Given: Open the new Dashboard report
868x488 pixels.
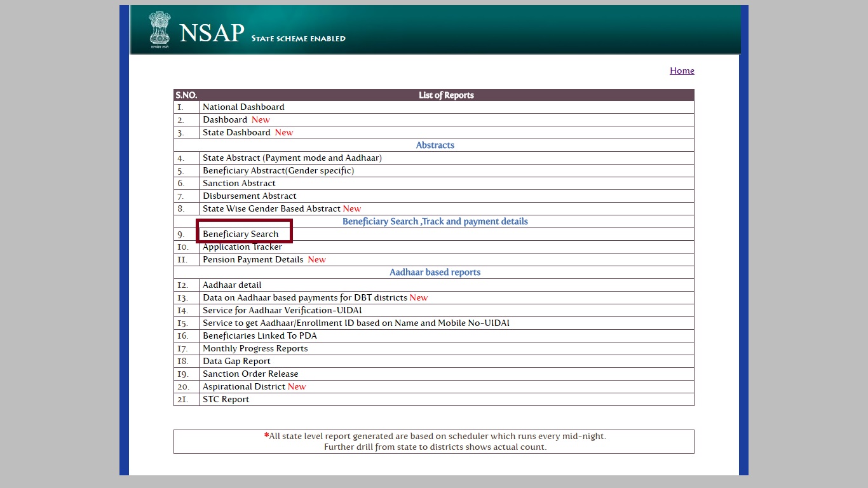Looking at the screenshot, I should point(225,119).
